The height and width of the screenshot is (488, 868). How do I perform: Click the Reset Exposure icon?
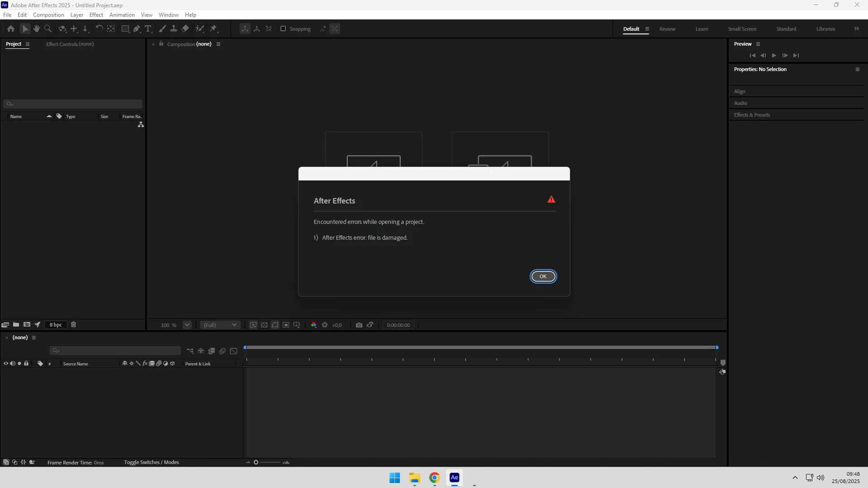[325, 325]
